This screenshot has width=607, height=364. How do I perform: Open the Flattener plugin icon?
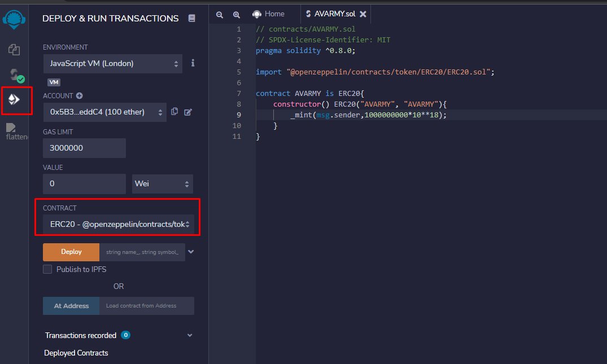pos(15,131)
